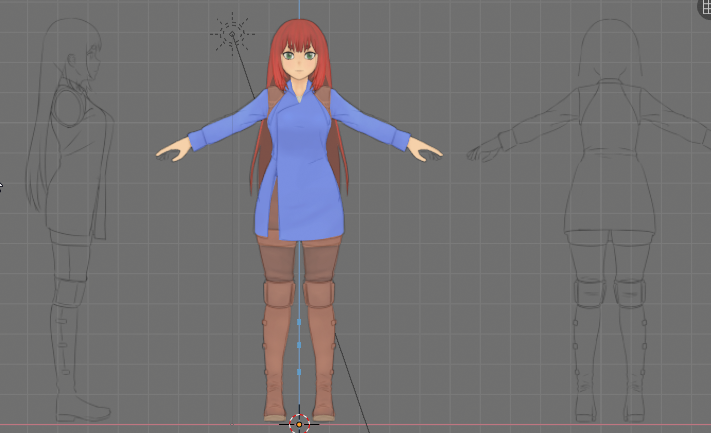Viewport: 711px width, 433px height.
Task: Select the back-view reference sketch
Action: (x=610, y=220)
